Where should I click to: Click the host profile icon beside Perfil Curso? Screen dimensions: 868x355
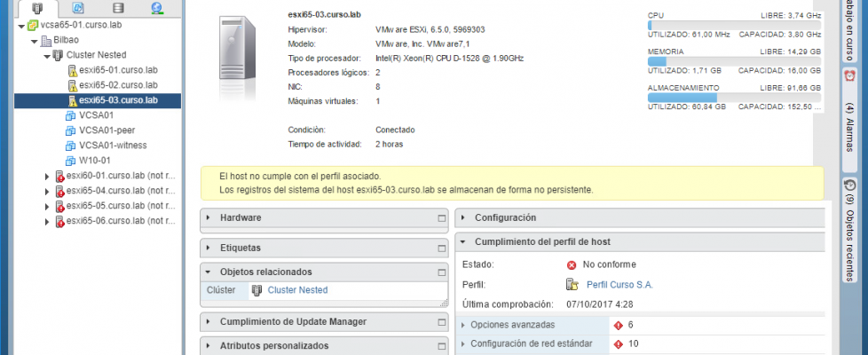click(x=572, y=285)
